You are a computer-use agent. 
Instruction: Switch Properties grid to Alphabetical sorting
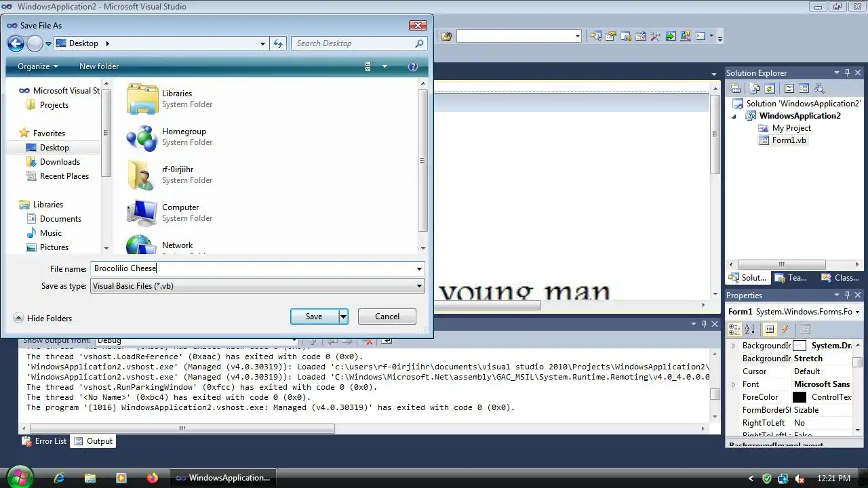[x=749, y=329]
